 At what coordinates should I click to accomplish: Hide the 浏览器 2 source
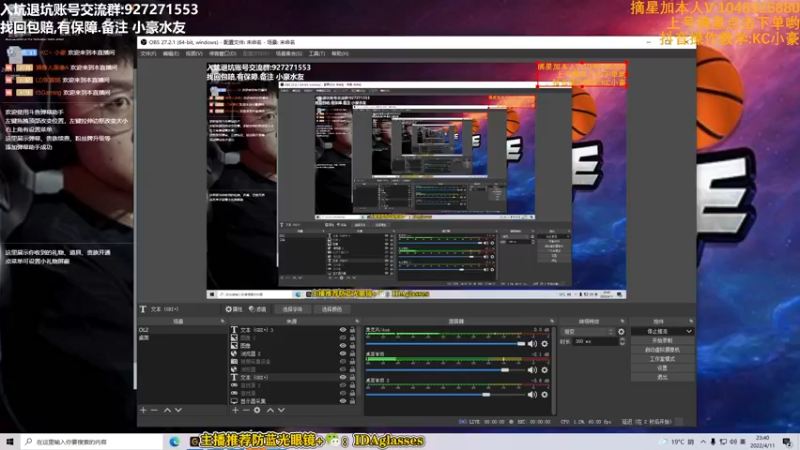(343, 354)
